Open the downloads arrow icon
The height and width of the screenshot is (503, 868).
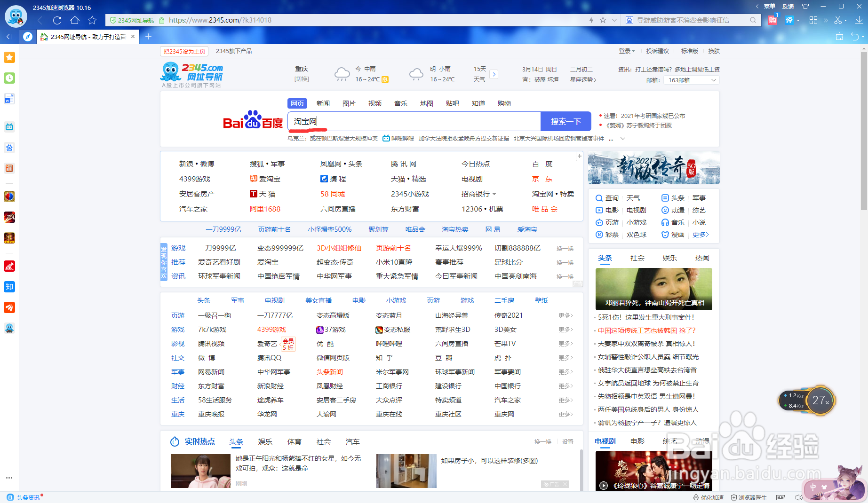point(859,20)
